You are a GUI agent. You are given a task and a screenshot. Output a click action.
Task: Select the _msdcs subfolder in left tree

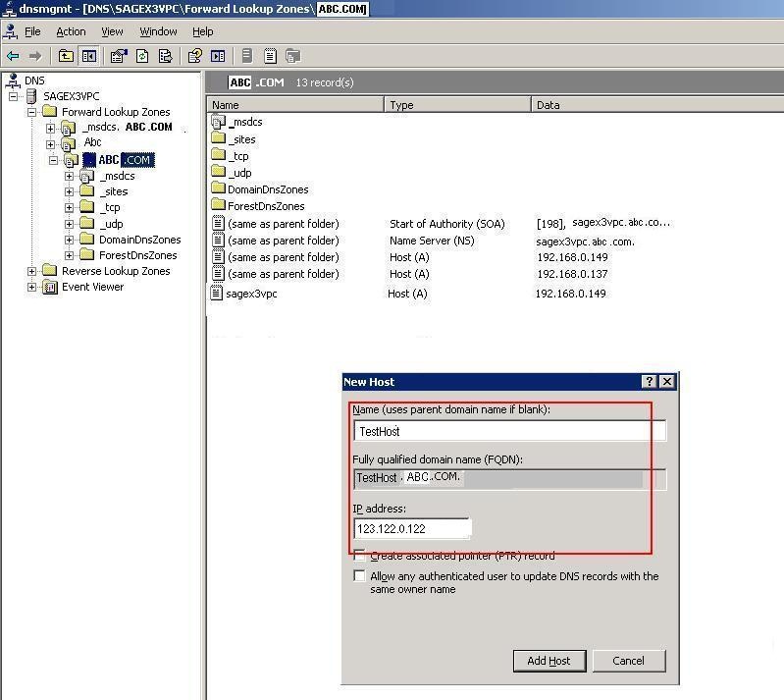pos(118,176)
